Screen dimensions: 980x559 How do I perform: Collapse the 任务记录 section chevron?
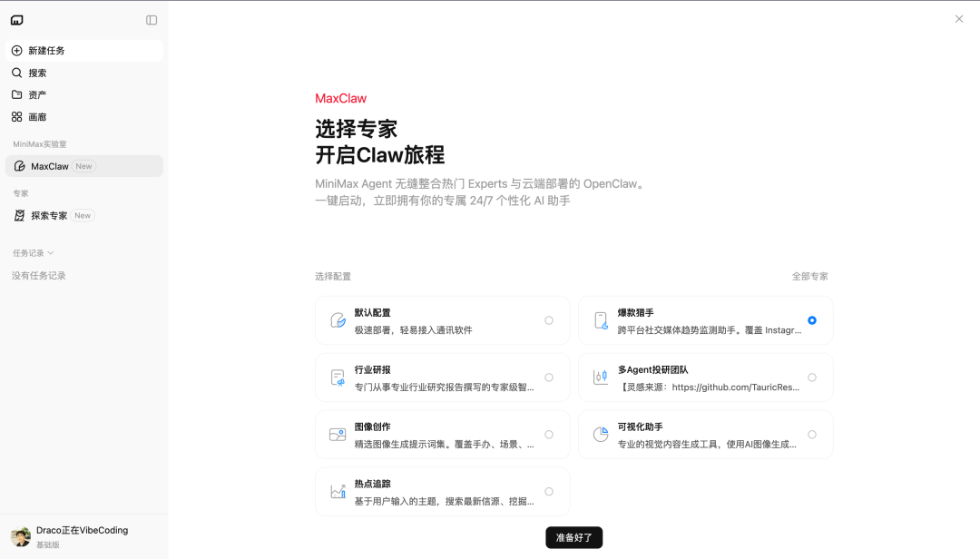pos(51,253)
